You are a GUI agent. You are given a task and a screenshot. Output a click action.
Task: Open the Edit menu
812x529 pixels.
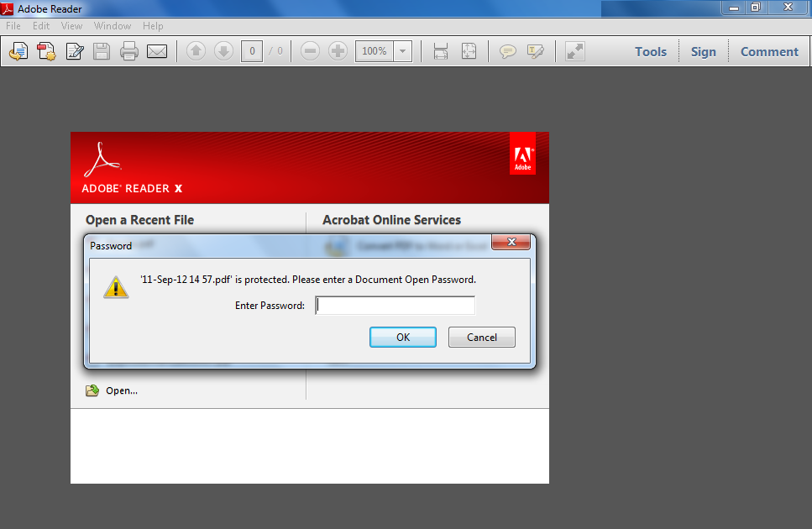click(41, 26)
